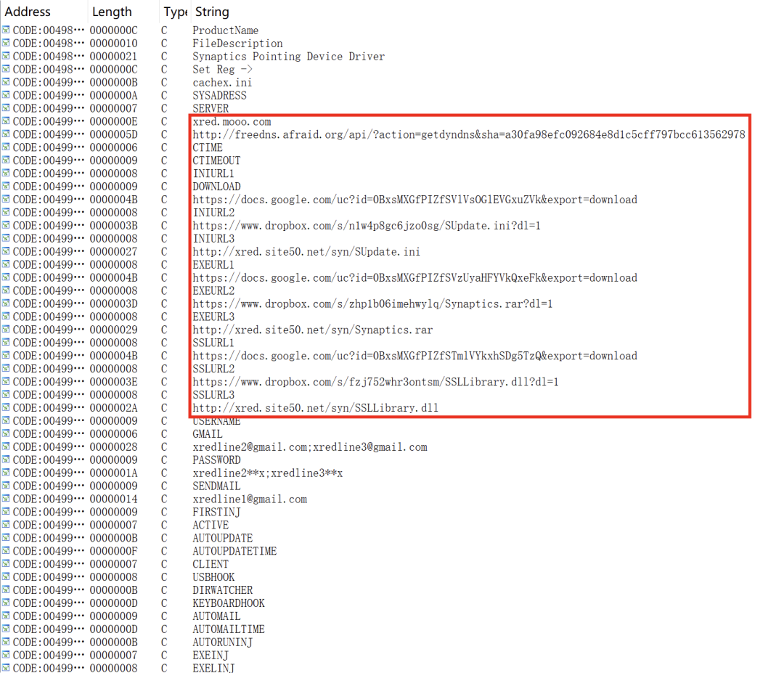784x673 pixels.
Task: Select the string 'SSLURL1'
Action: click(213, 343)
